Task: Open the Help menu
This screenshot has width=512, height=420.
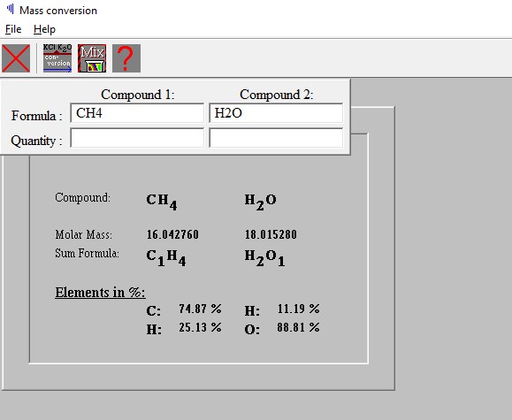Action: click(44, 29)
